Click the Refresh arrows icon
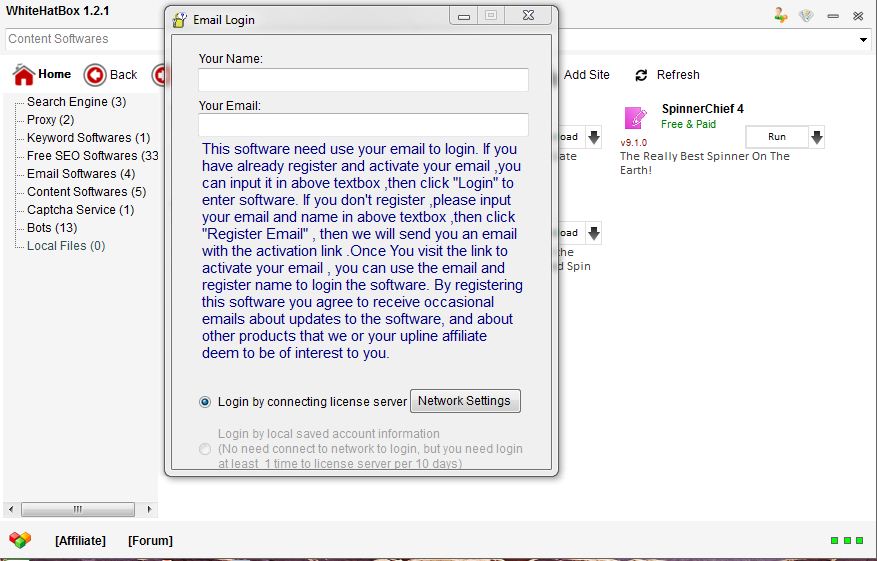877x561 pixels. pyautogui.click(x=641, y=75)
